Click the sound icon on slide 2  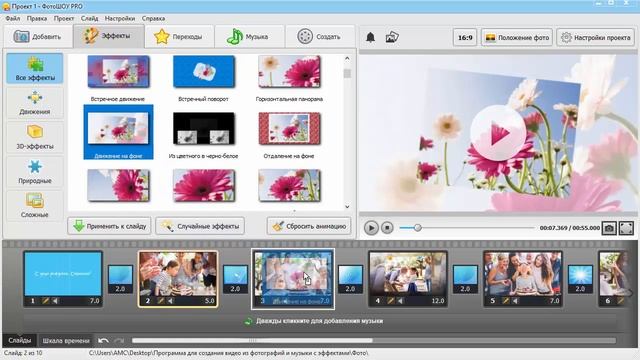pos(170,301)
